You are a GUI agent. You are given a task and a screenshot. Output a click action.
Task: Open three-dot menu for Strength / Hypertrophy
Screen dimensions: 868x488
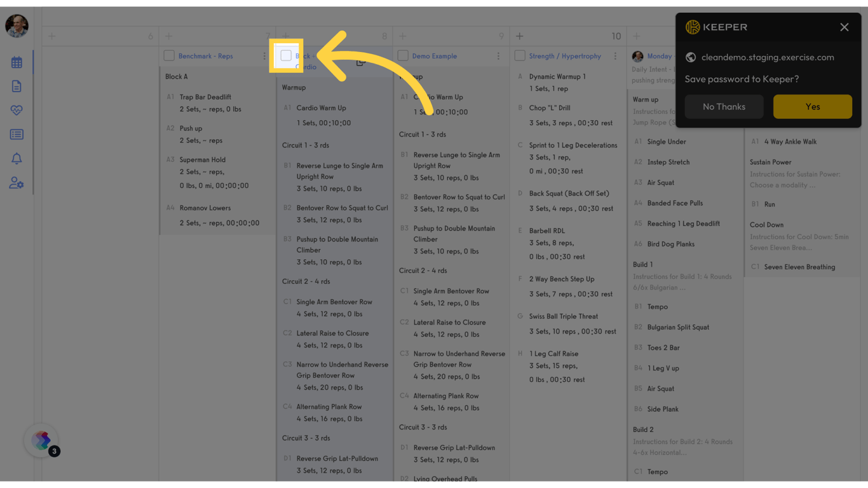tap(615, 56)
